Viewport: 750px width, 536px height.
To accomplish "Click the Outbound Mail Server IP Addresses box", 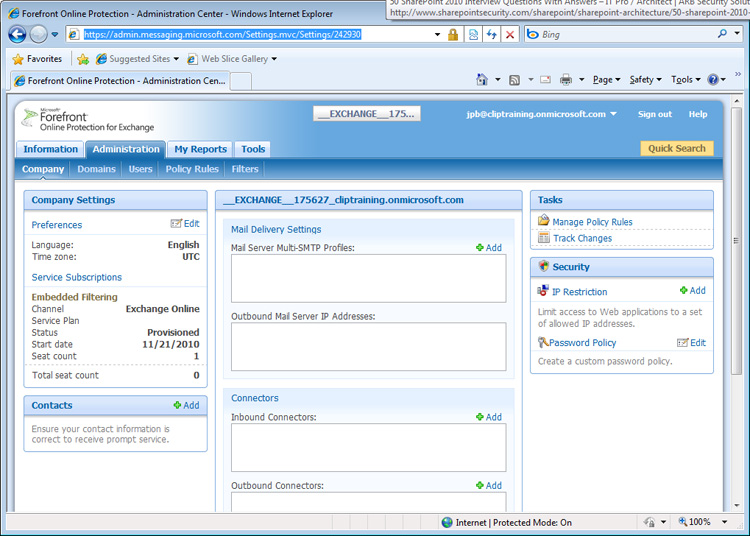I will pos(368,347).
